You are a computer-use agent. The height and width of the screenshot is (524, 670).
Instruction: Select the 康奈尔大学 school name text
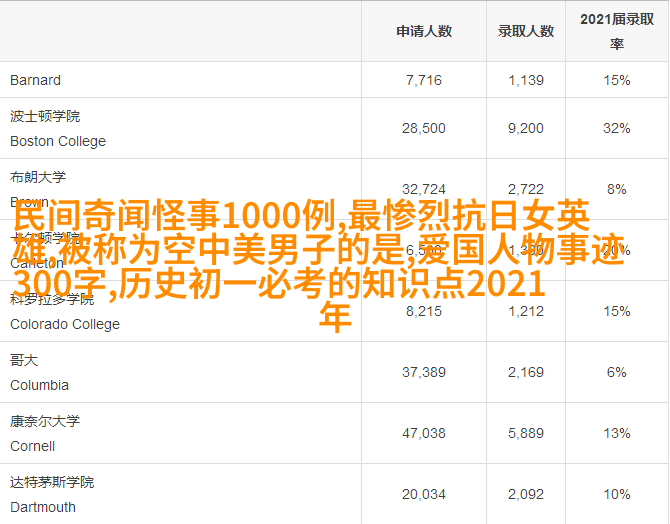(x=45, y=421)
